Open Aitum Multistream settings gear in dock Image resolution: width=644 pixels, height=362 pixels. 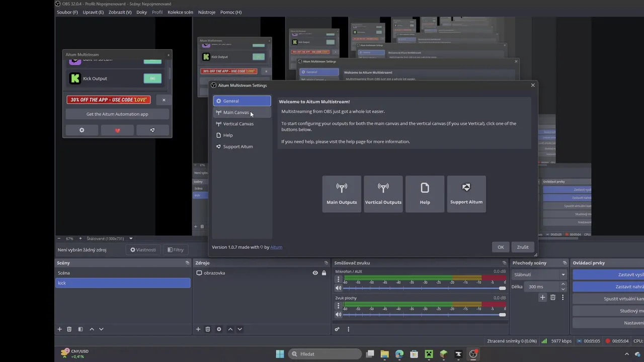82,130
